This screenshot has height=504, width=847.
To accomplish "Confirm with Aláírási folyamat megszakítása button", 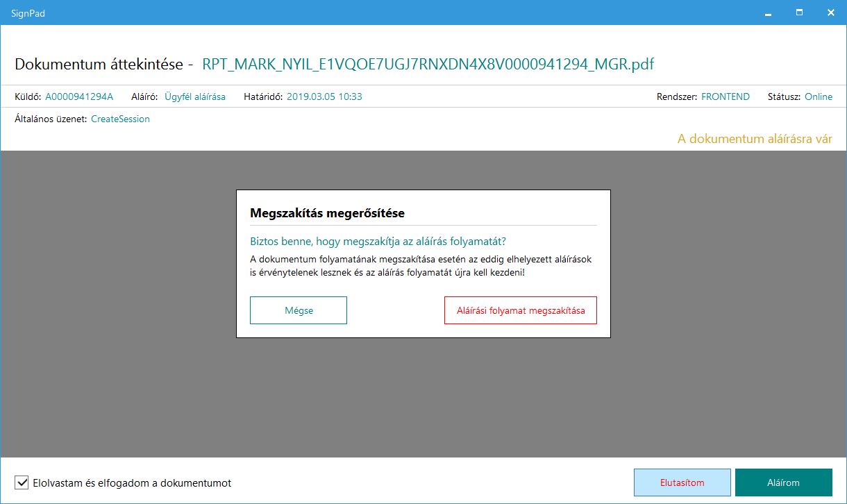I will point(520,310).
